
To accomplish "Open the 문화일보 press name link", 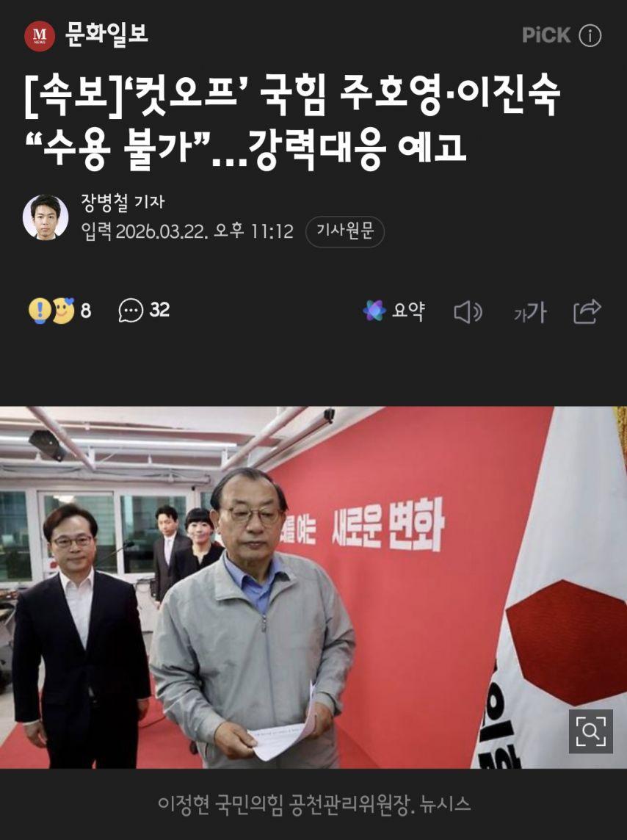I will point(106,35).
